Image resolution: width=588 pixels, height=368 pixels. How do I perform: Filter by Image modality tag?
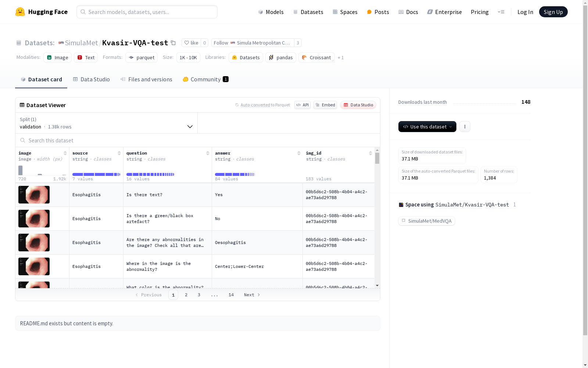(x=58, y=57)
